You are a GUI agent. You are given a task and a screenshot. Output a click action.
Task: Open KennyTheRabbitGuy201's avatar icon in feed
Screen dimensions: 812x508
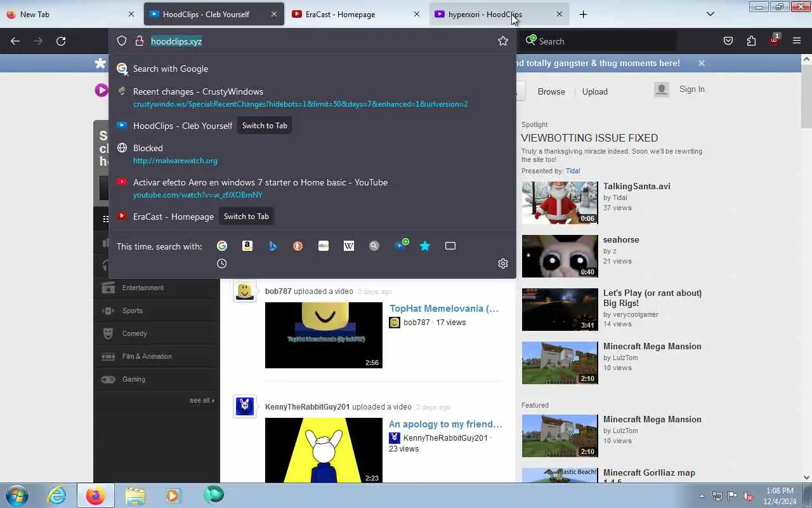245,406
